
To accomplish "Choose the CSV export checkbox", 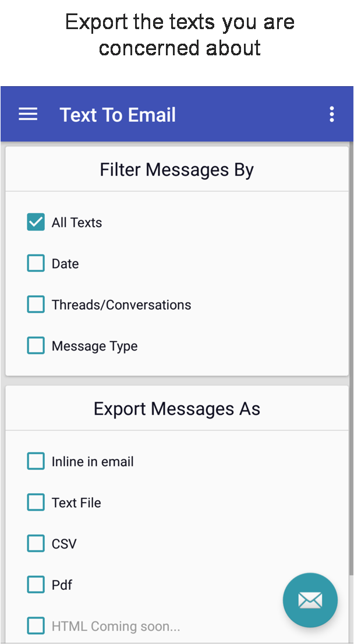I will click(x=36, y=543).
